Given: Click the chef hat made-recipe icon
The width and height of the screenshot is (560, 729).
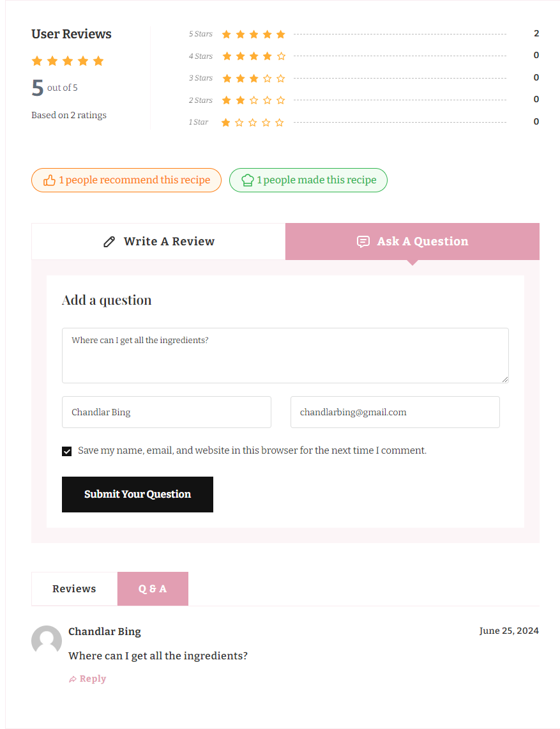Looking at the screenshot, I should tap(248, 180).
